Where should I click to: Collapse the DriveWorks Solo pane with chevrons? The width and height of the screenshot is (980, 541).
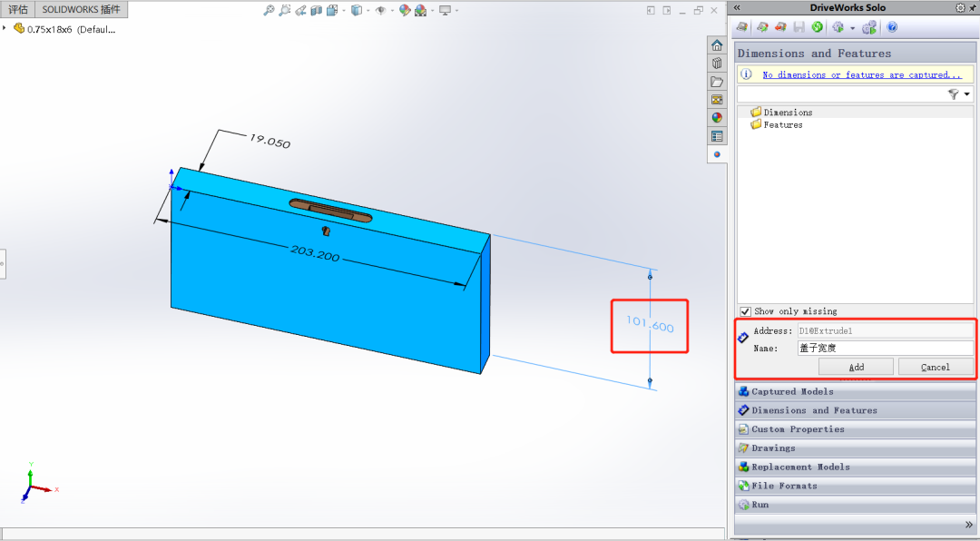pos(737,7)
